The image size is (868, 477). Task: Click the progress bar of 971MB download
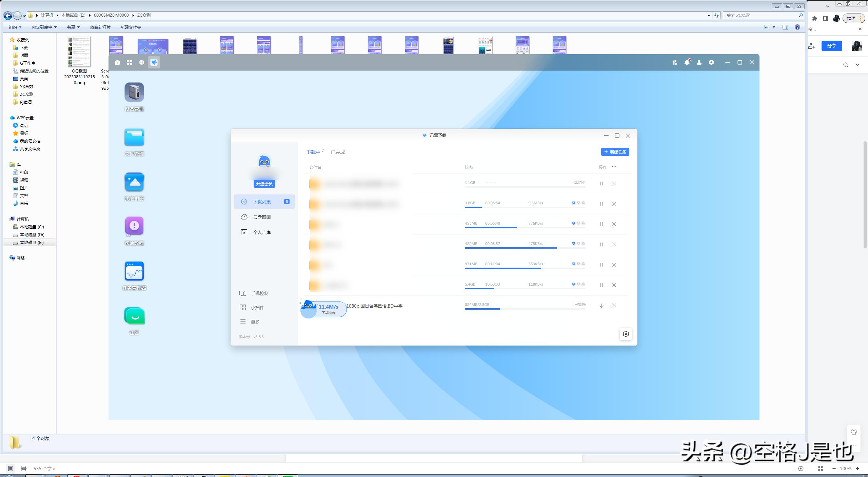pos(525,268)
